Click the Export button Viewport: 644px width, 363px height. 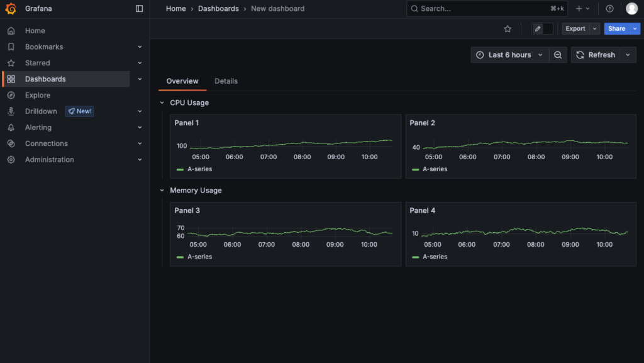click(x=575, y=29)
